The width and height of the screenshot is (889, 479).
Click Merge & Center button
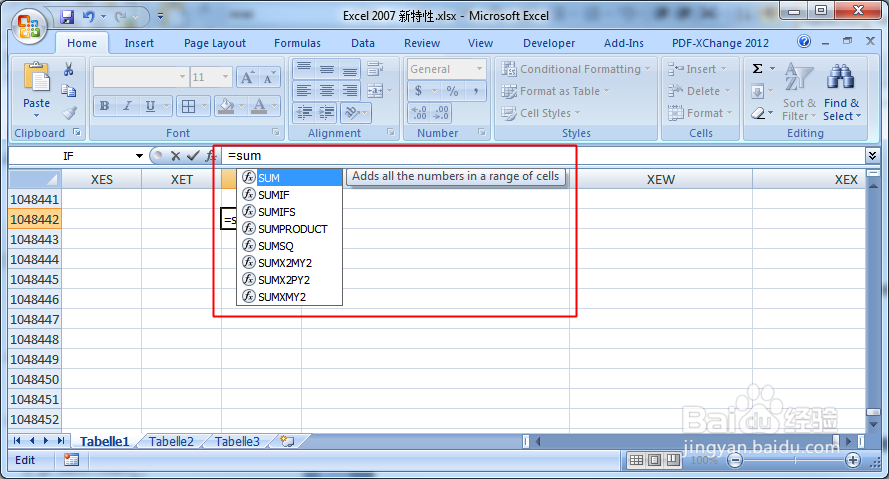click(375, 91)
